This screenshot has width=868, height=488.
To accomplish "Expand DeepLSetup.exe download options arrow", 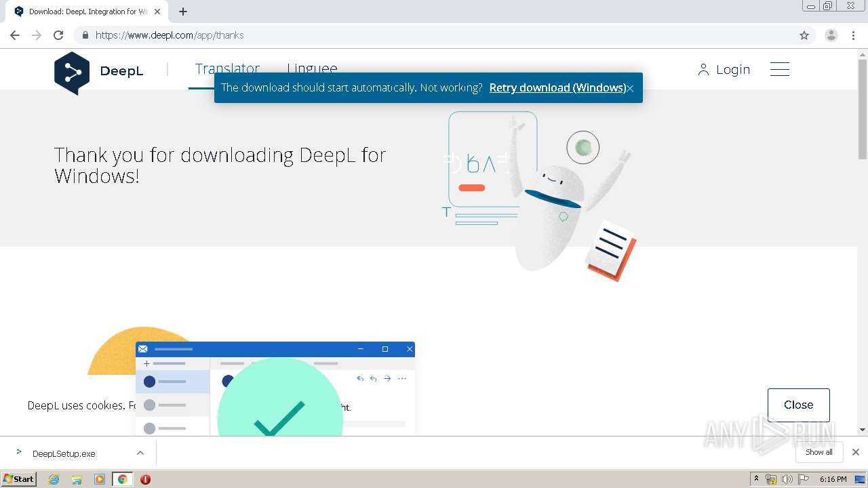I will coord(140,453).
